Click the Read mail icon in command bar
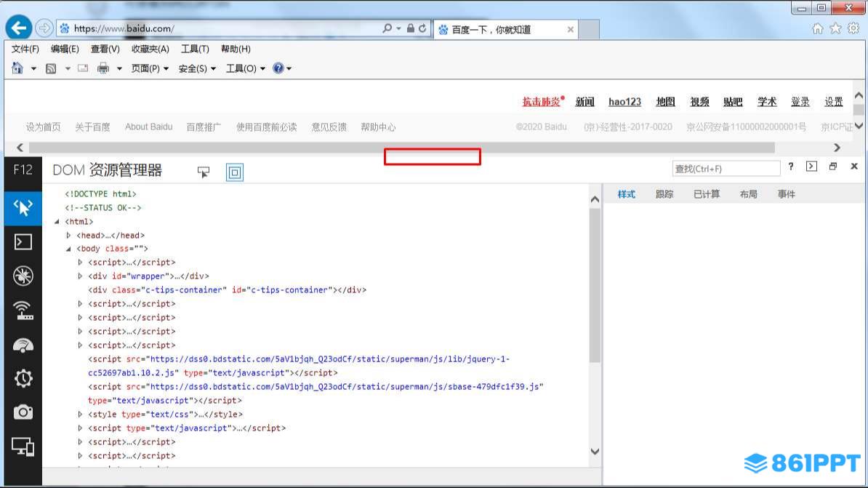868x488 pixels. click(x=83, y=68)
